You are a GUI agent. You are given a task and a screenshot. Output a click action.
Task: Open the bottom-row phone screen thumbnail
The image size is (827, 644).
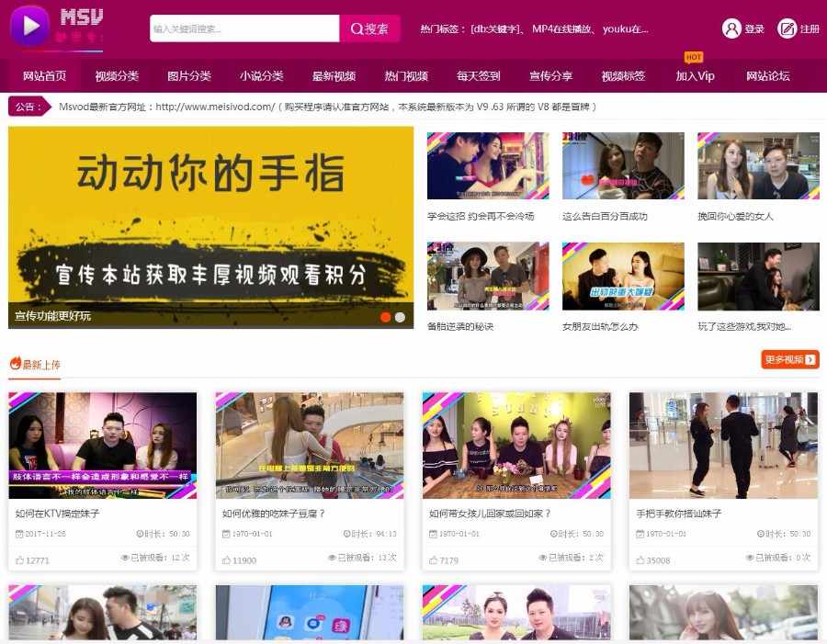click(x=310, y=612)
